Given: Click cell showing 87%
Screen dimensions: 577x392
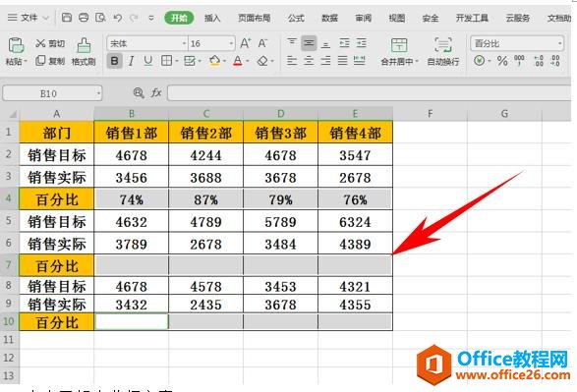Looking at the screenshot, I should point(206,198).
